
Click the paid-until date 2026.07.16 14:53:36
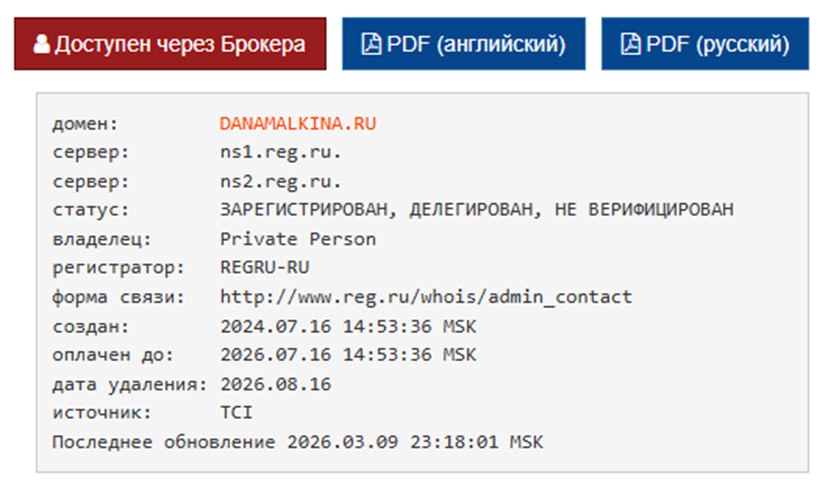[348, 355]
